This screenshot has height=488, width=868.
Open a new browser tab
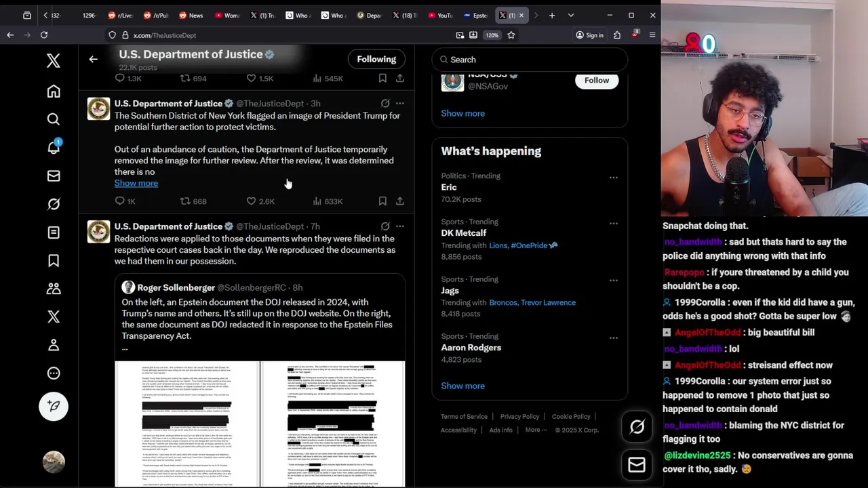[552, 15]
